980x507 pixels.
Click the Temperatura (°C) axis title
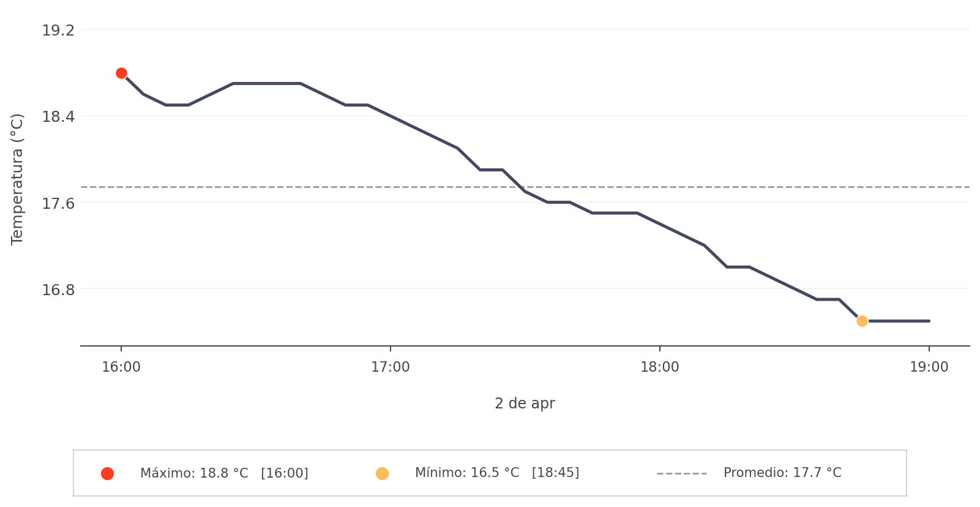pyautogui.click(x=17, y=179)
